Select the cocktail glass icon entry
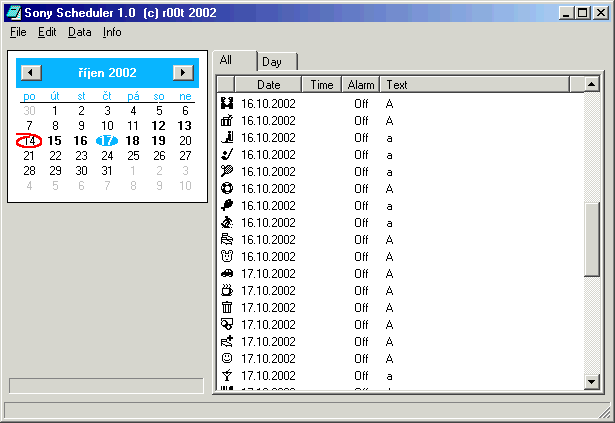Viewport: 615px width, 423px height. 227,376
